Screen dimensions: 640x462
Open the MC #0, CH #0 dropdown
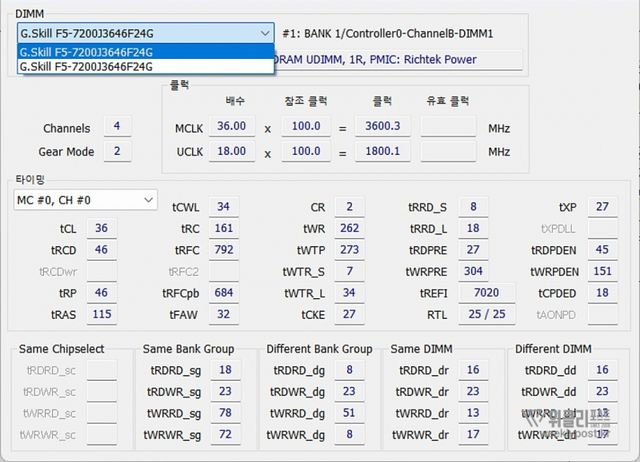pos(85,201)
